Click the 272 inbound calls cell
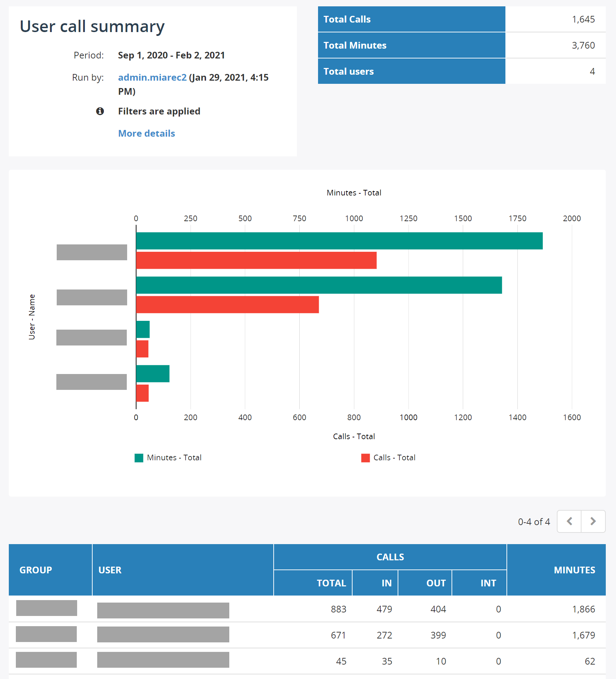 (384, 635)
